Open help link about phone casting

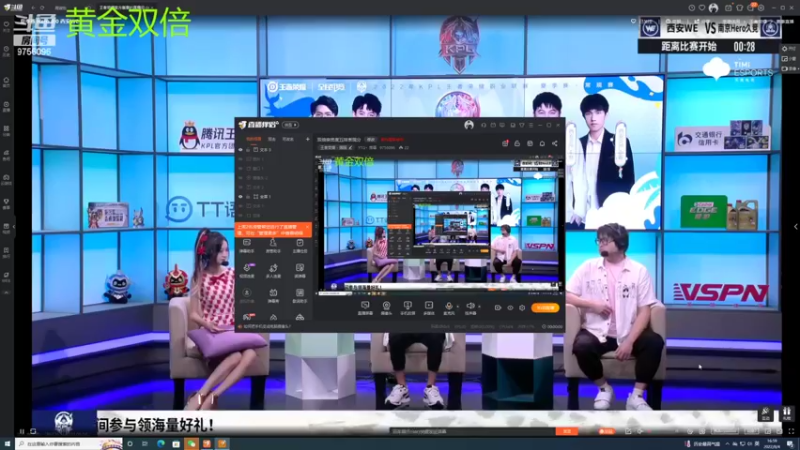[267, 327]
